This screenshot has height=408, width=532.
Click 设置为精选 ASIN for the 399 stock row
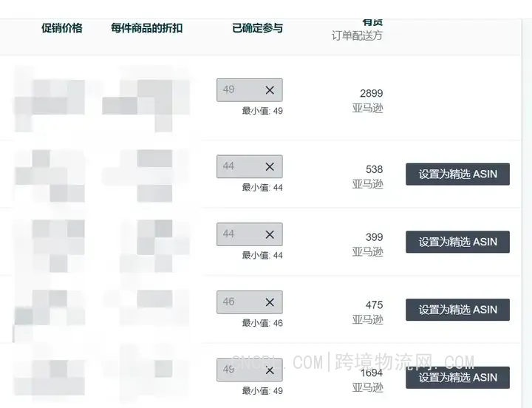pyautogui.click(x=457, y=242)
